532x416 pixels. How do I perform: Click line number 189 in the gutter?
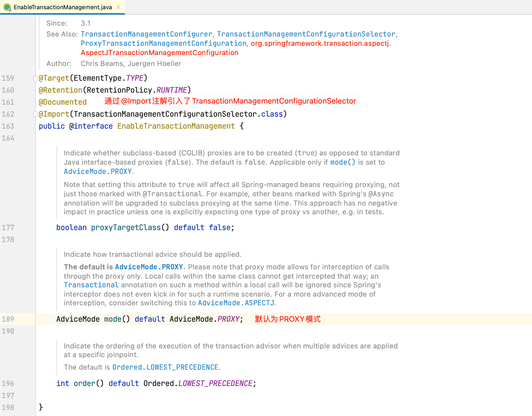[x=8, y=319]
